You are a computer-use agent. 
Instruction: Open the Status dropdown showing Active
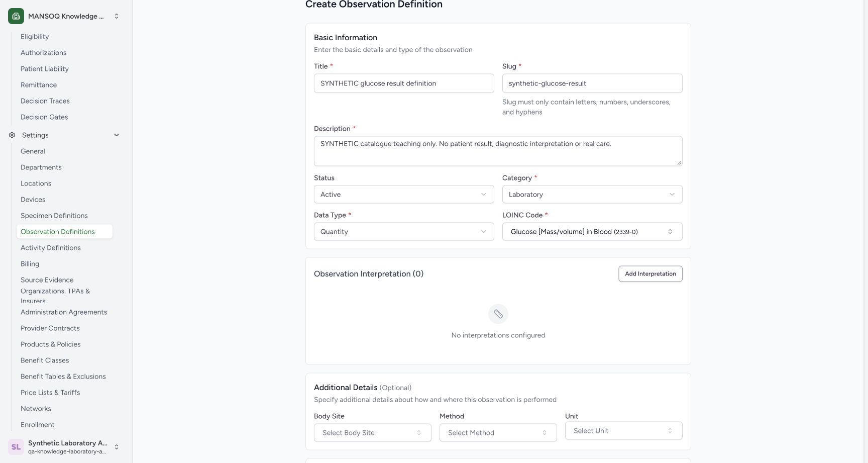tap(404, 195)
